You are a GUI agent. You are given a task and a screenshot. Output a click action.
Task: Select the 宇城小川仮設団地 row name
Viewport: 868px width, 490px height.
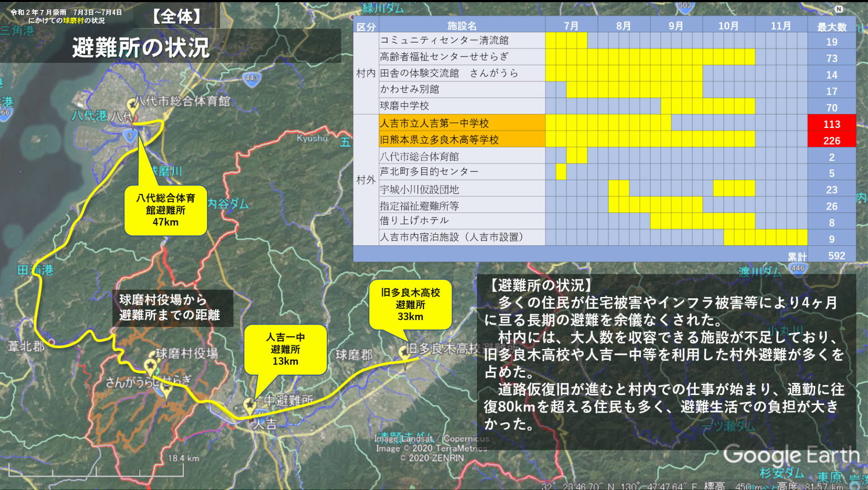pyautogui.click(x=419, y=189)
